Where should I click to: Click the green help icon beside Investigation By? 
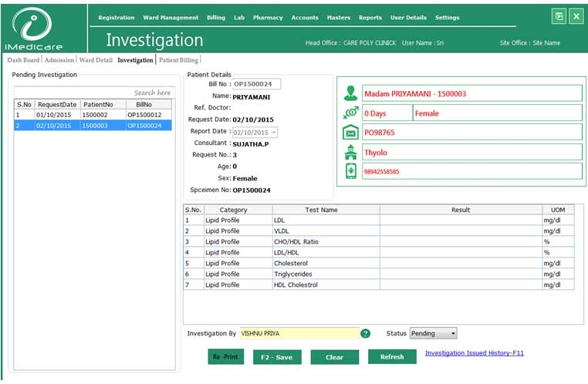tap(365, 334)
